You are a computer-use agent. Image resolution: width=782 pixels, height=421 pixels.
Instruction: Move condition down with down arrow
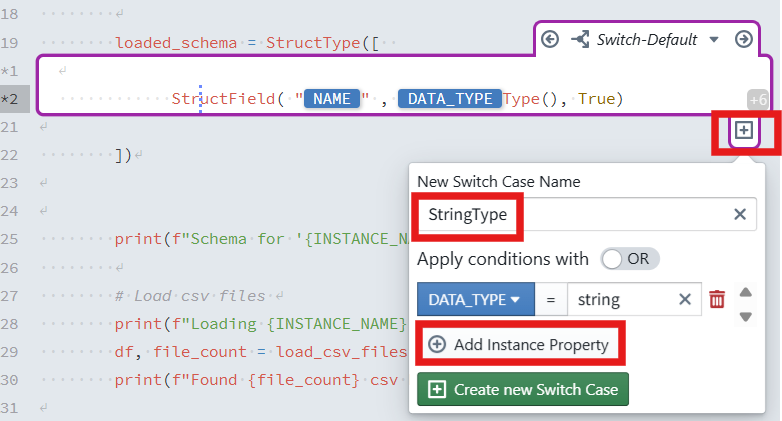745,316
